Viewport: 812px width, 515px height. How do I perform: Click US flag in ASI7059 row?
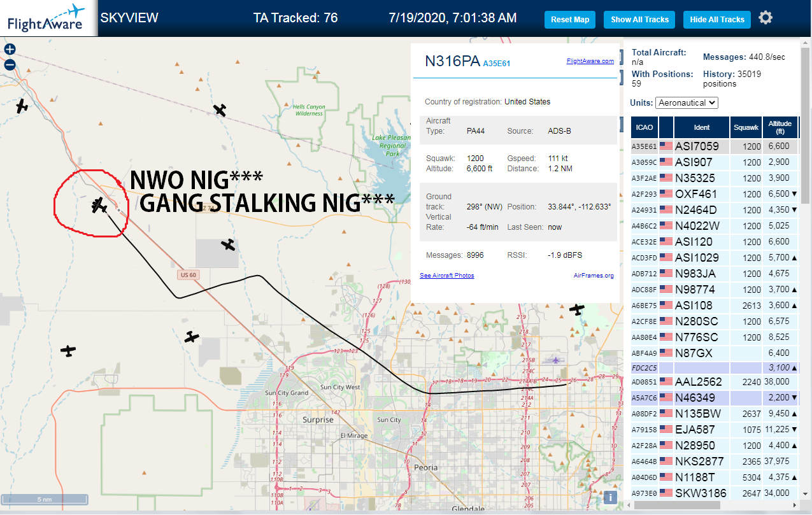click(x=666, y=146)
